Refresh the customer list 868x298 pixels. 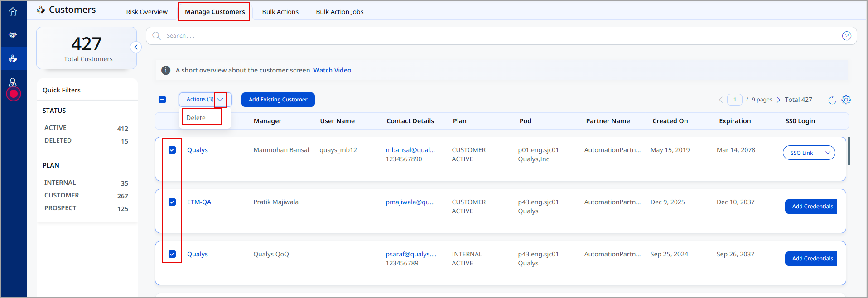(x=832, y=100)
